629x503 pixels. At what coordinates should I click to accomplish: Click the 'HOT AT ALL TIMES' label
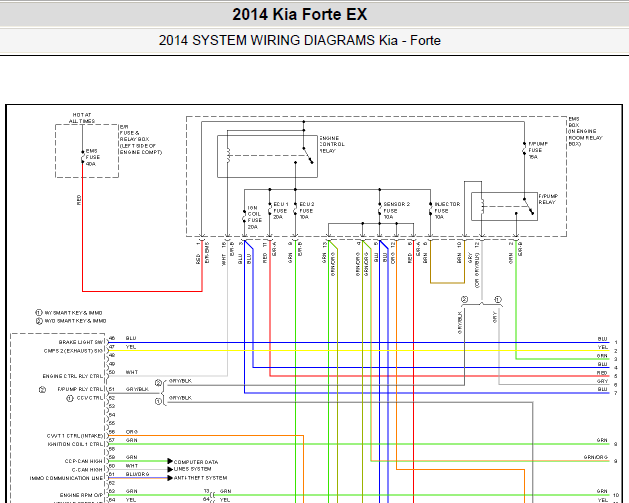pyautogui.click(x=82, y=118)
